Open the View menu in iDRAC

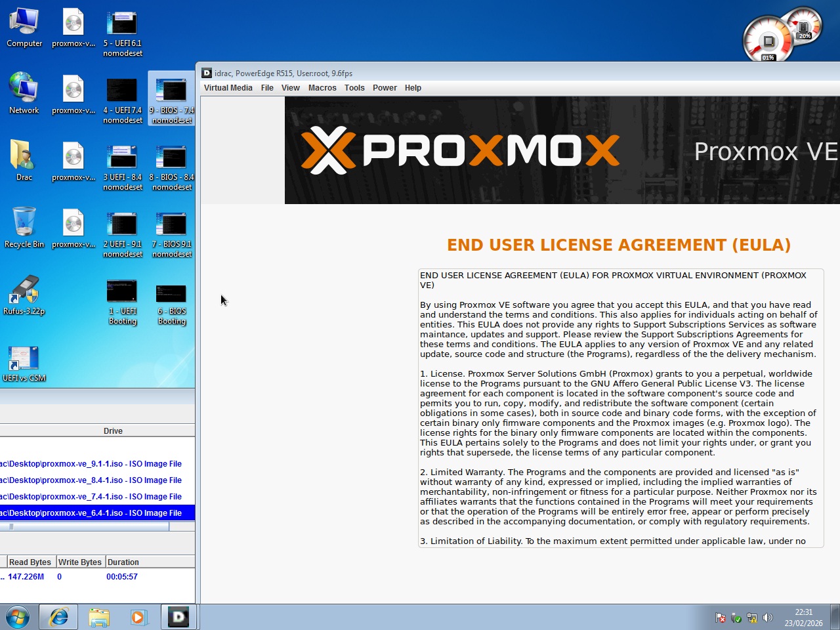point(291,88)
